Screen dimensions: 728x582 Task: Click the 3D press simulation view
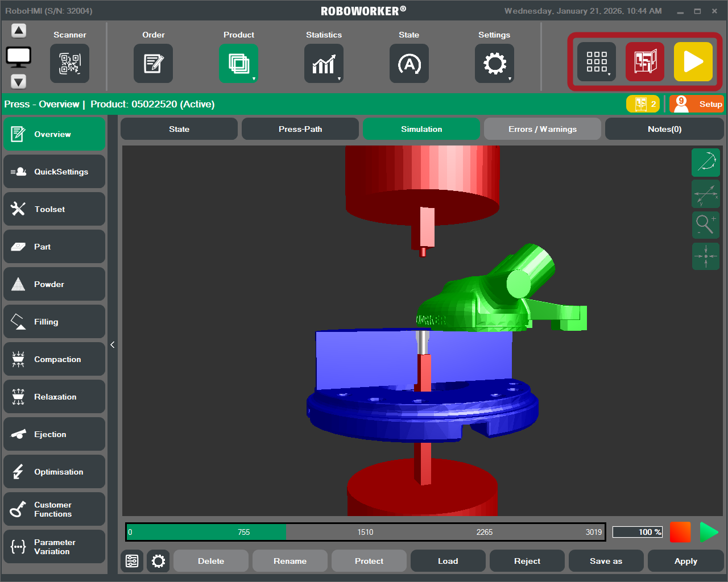pos(422,331)
